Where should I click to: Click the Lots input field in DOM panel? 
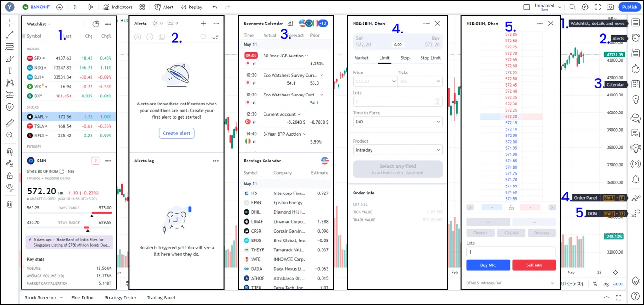[511, 252]
